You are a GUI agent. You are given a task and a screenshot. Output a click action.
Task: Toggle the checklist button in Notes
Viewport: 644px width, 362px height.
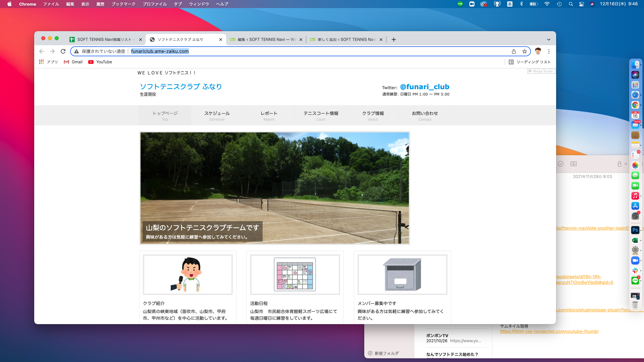pyautogui.click(x=560, y=164)
